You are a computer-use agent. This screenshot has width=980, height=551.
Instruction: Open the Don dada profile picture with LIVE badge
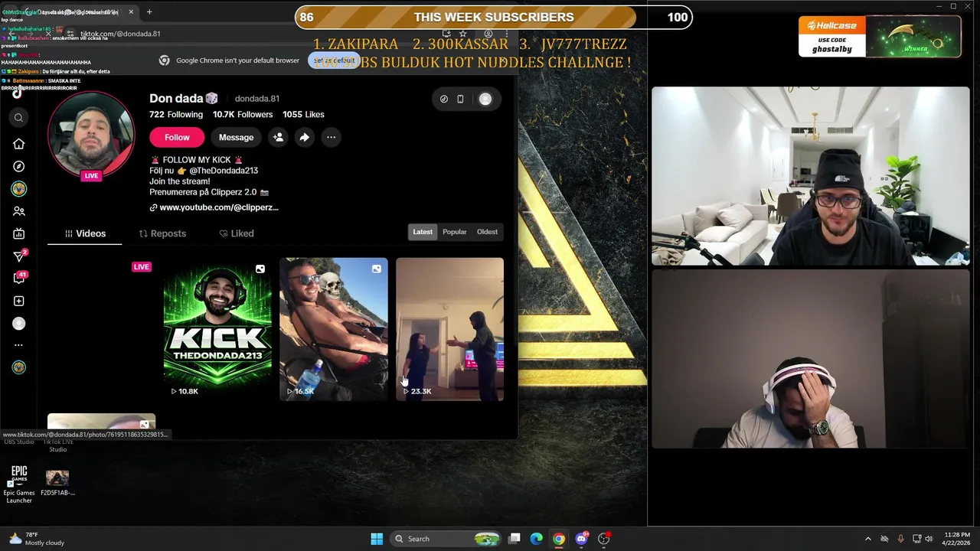click(91, 135)
